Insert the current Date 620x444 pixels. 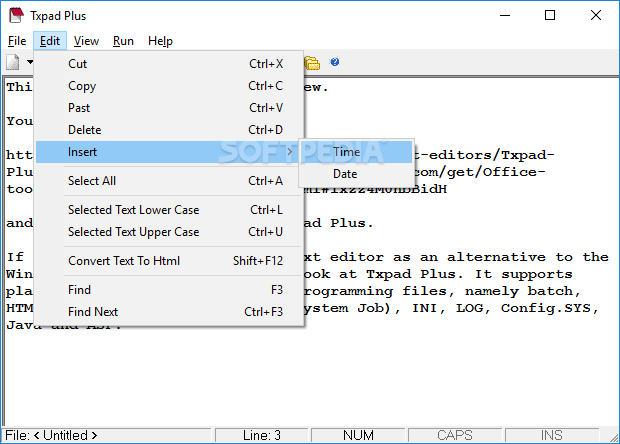(x=356, y=174)
